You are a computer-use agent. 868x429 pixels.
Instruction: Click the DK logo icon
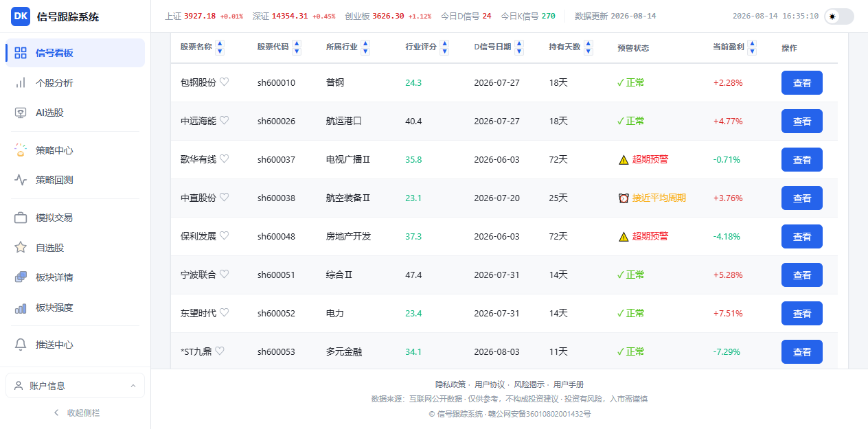pos(21,16)
